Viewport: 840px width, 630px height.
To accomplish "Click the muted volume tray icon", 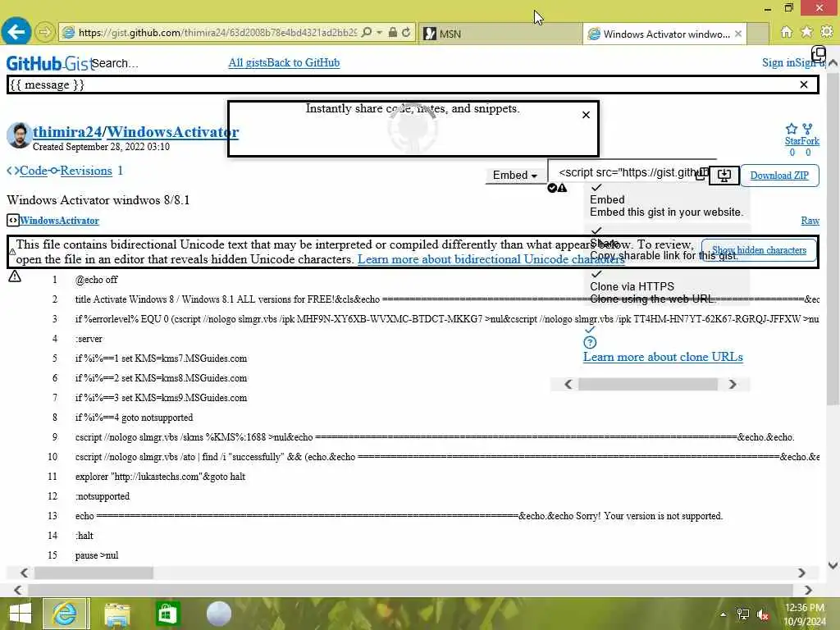I will coord(763,614).
